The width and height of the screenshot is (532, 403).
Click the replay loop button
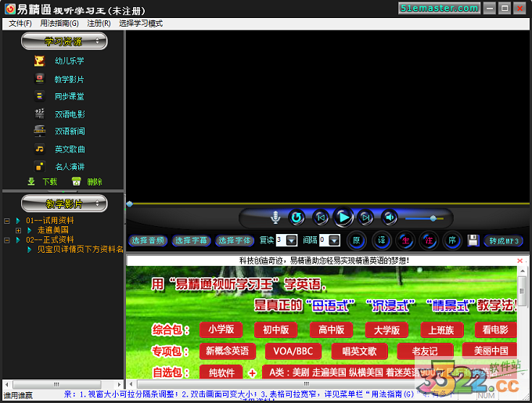[297, 218]
